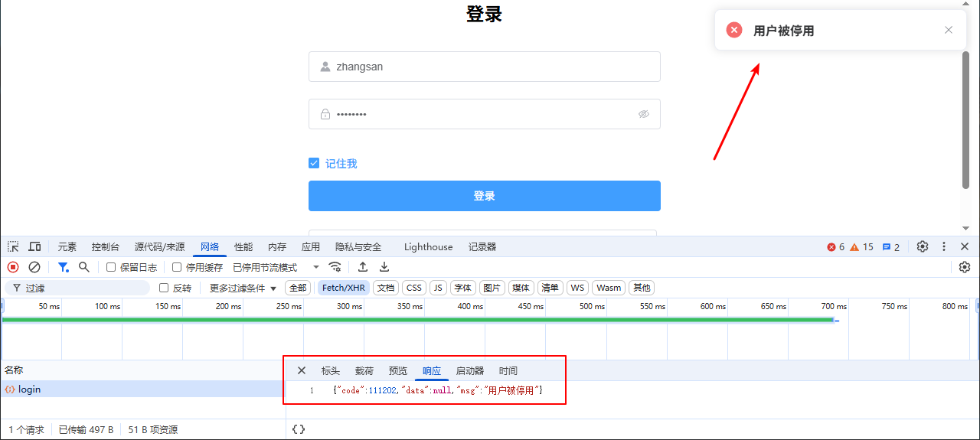Toggle the network filter funnel icon
Image resolution: width=980 pixels, height=440 pixels.
[64, 267]
